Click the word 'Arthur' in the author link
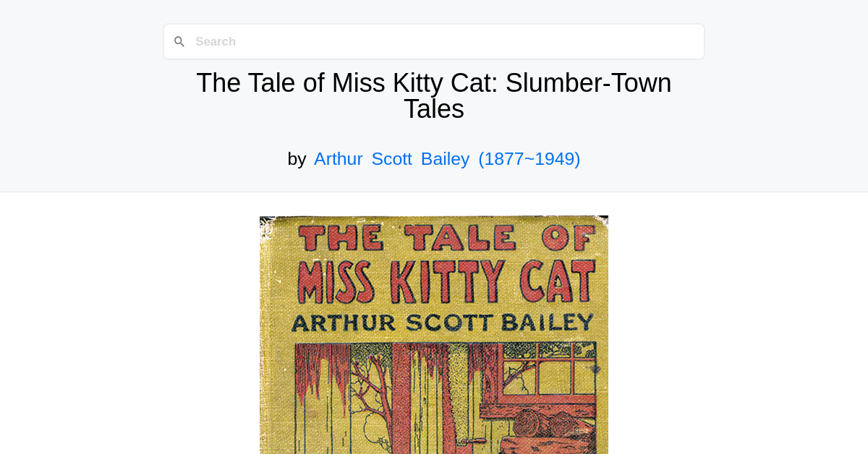This screenshot has width=868, height=454. pos(338,158)
